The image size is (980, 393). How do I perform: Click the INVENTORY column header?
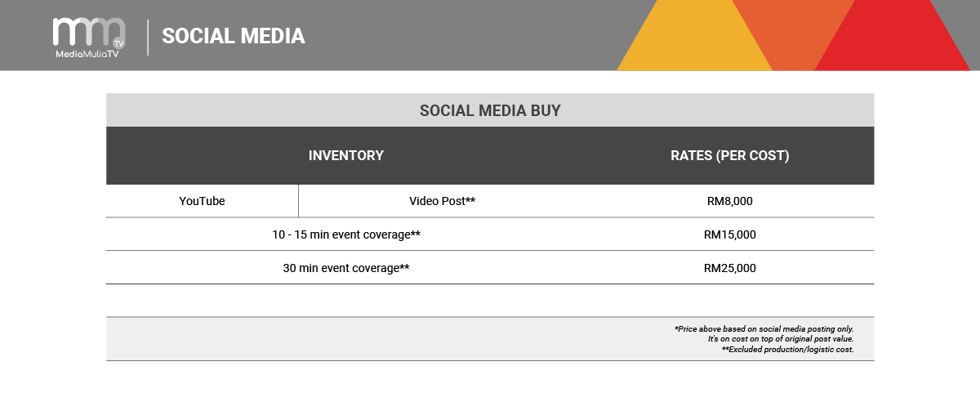(345, 156)
